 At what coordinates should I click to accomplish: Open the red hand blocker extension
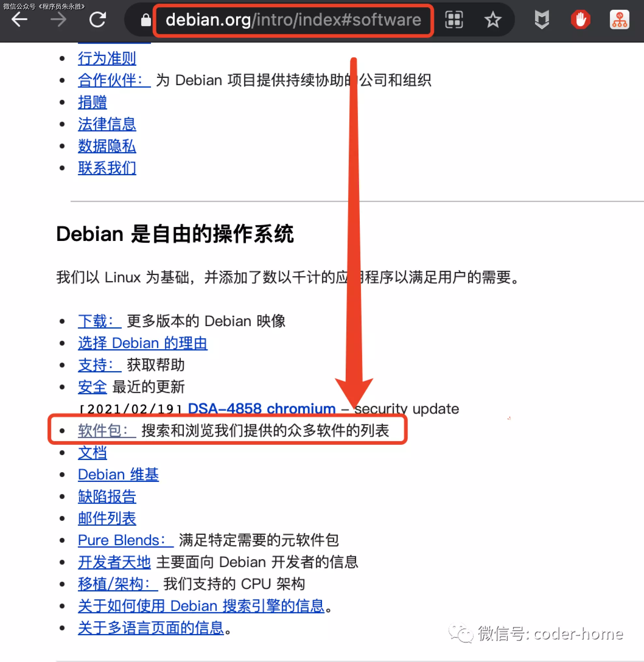[x=580, y=20]
